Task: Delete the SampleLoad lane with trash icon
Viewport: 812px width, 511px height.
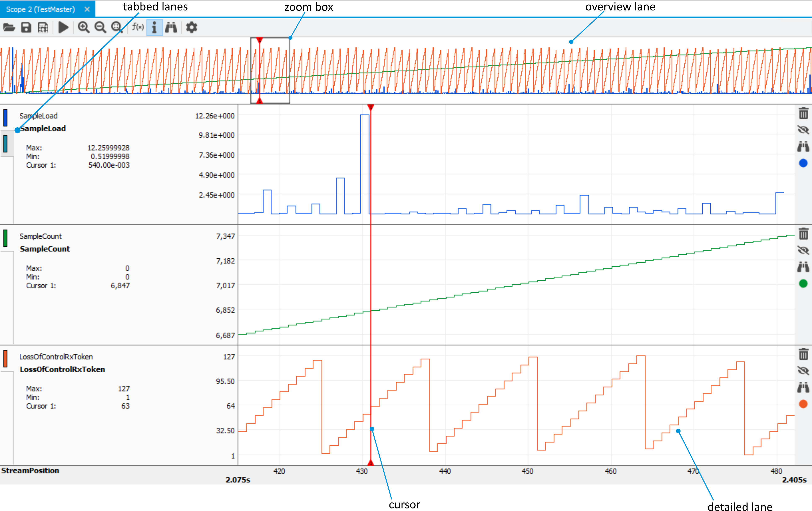Action: (803, 113)
